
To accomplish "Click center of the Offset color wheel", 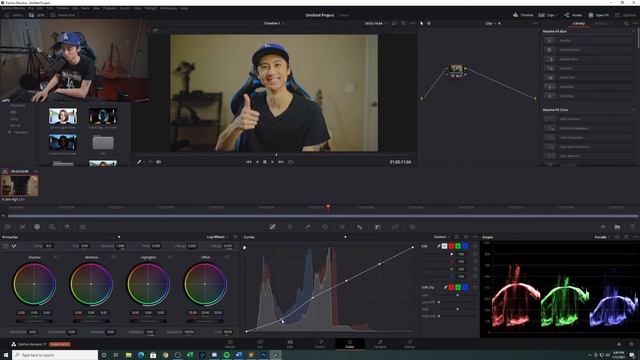I will click(205, 284).
